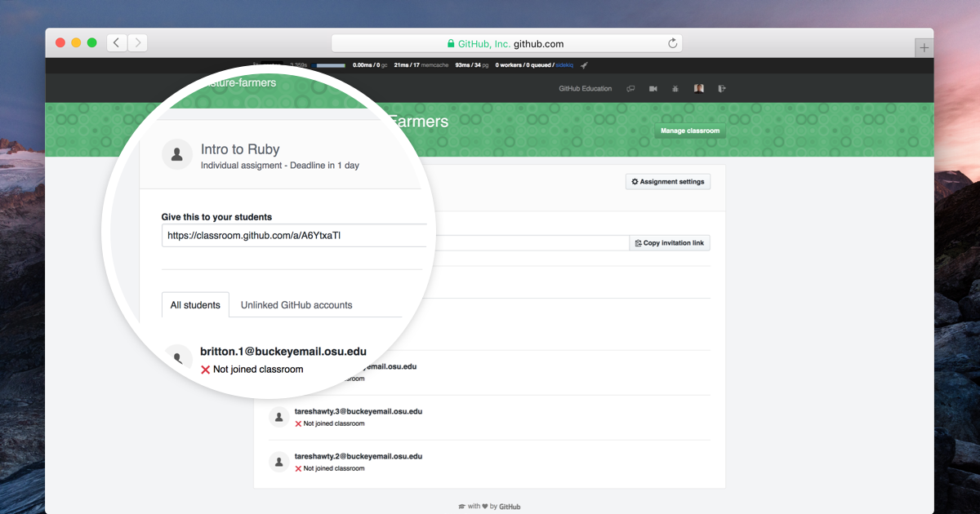
Task: Click the Intro to Ruby assignment avatar
Action: [177, 154]
